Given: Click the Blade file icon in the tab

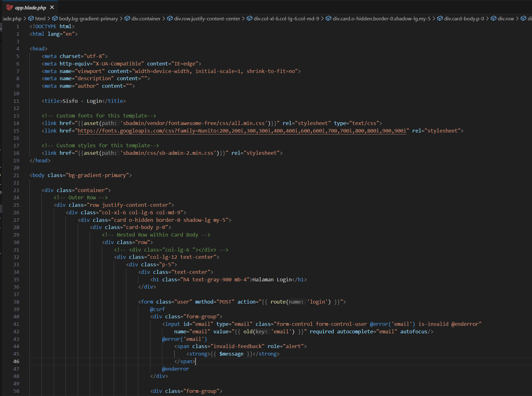Looking at the screenshot, I should (x=10, y=8).
